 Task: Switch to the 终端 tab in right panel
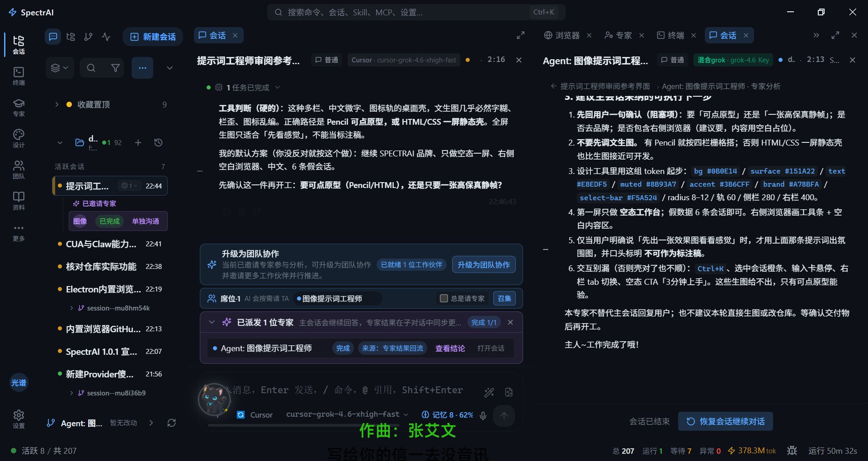[x=671, y=35]
